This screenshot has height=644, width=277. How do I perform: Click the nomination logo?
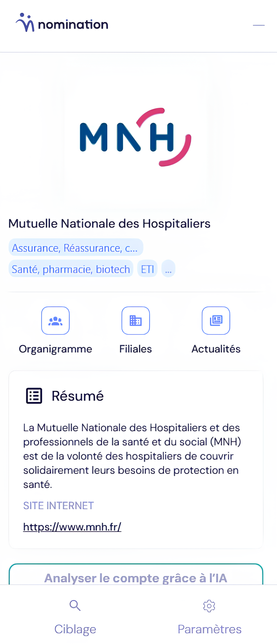click(62, 23)
